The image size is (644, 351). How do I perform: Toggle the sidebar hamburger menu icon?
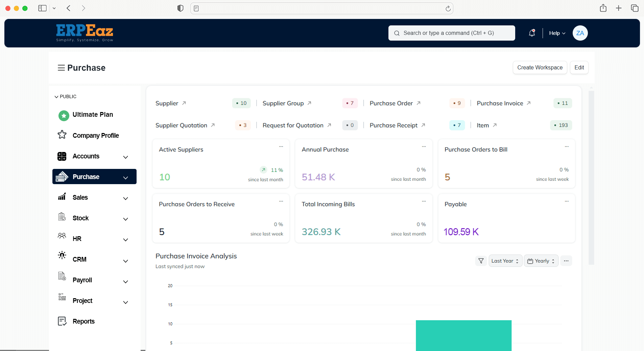[x=61, y=68]
